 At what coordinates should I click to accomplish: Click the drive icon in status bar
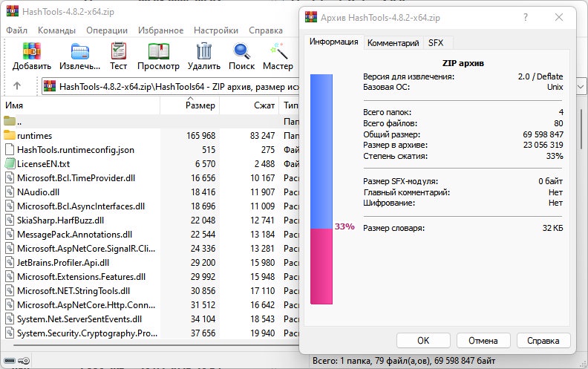coord(10,361)
